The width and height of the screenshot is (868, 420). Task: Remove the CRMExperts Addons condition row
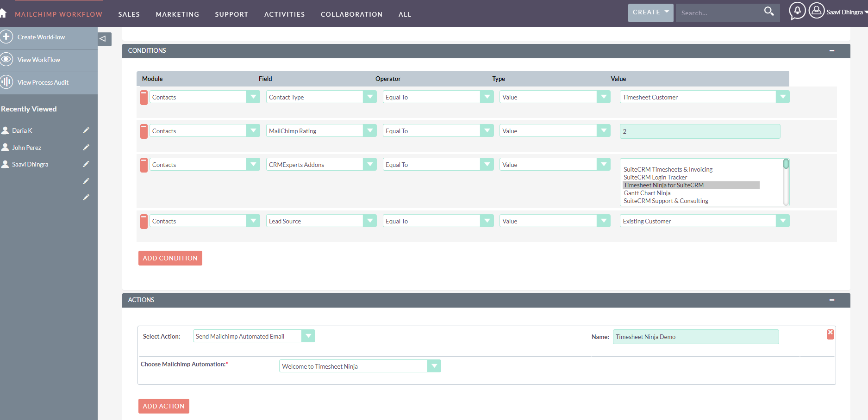point(144,165)
